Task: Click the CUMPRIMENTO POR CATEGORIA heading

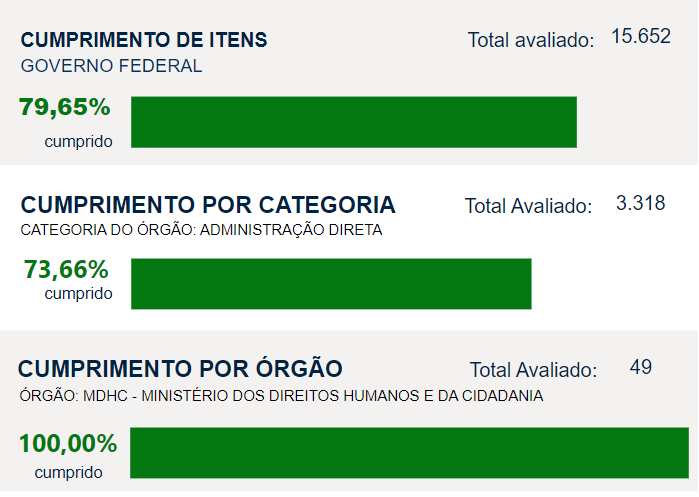Action: (208, 205)
